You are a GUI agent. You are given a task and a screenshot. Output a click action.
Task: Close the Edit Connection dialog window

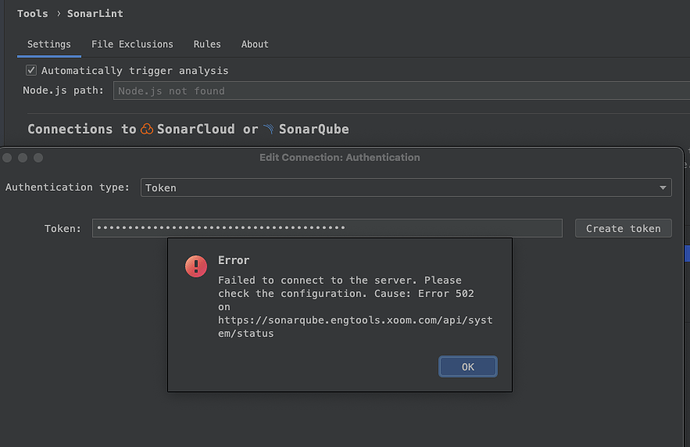pos(8,158)
